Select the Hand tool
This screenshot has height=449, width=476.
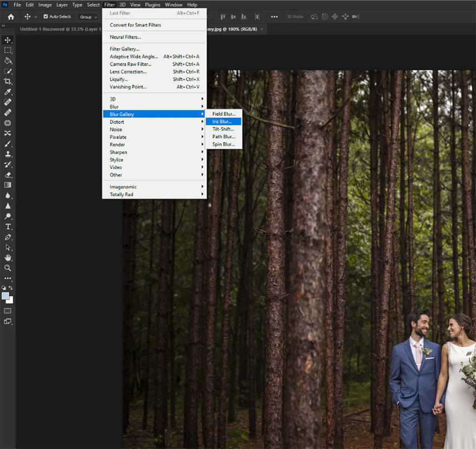click(x=8, y=258)
